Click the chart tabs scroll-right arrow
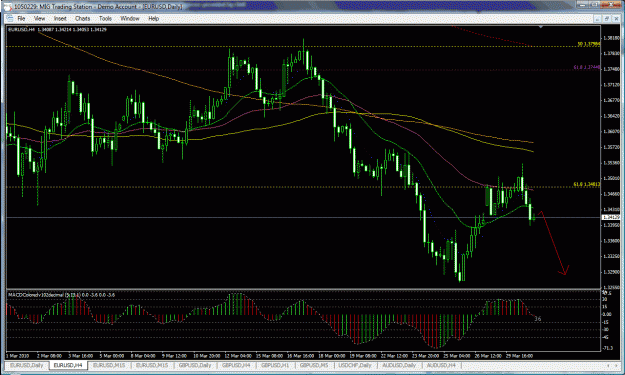The image size is (625, 375). [x=615, y=365]
